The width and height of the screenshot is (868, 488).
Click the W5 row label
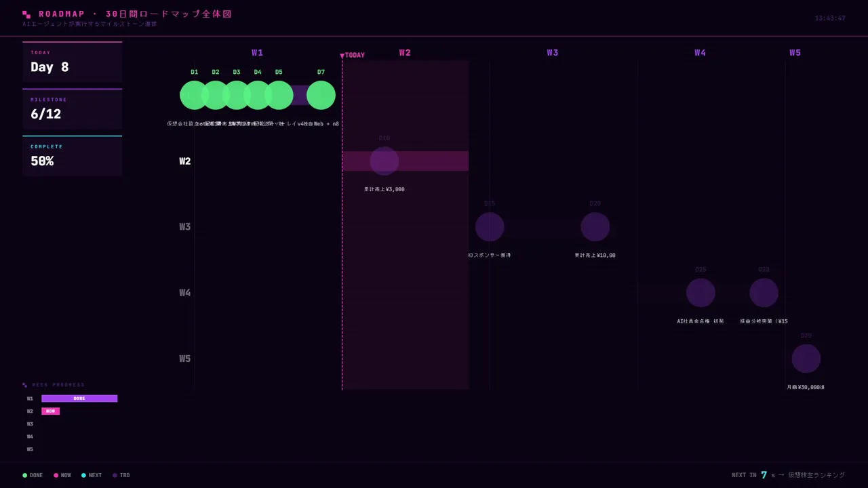click(x=184, y=359)
